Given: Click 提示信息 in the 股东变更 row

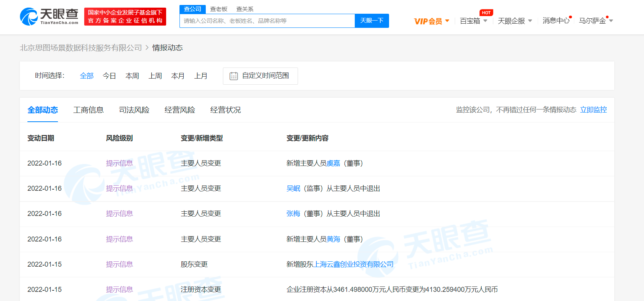Looking at the screenshot, I should pyautogui.click(x=119, y=264).
